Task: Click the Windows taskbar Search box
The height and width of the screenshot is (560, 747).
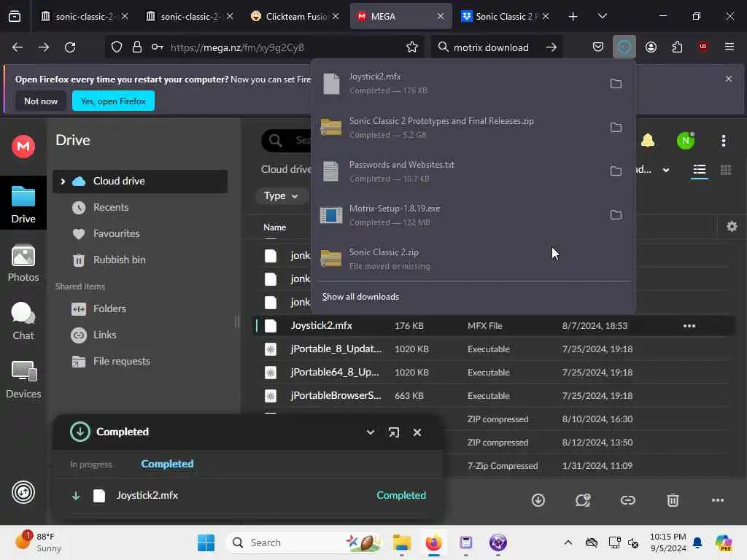Action: click(304, 542)
